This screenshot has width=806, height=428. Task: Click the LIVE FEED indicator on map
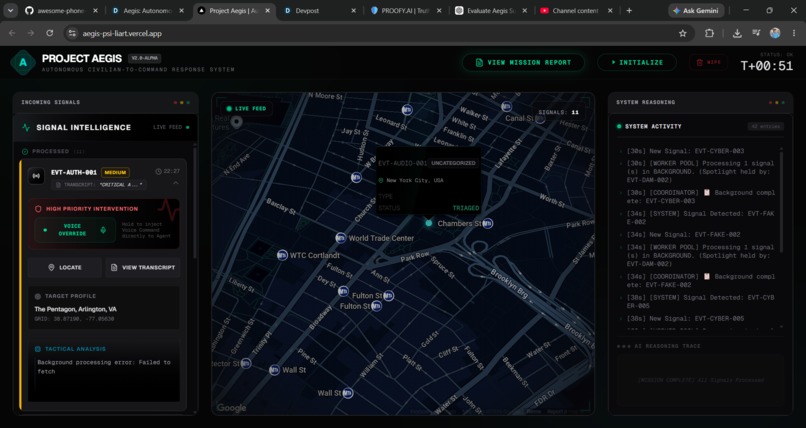click(x=246, y=108)
